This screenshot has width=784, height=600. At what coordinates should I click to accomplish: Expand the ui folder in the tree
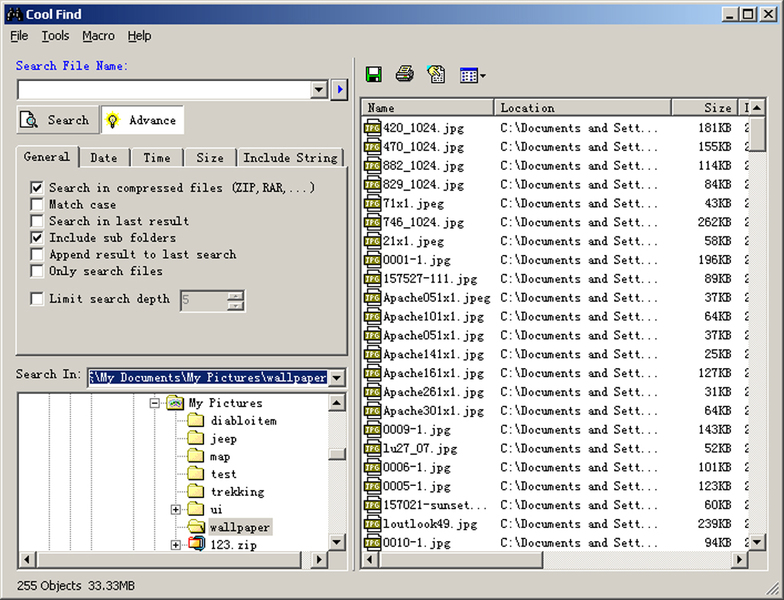(176, 509)
